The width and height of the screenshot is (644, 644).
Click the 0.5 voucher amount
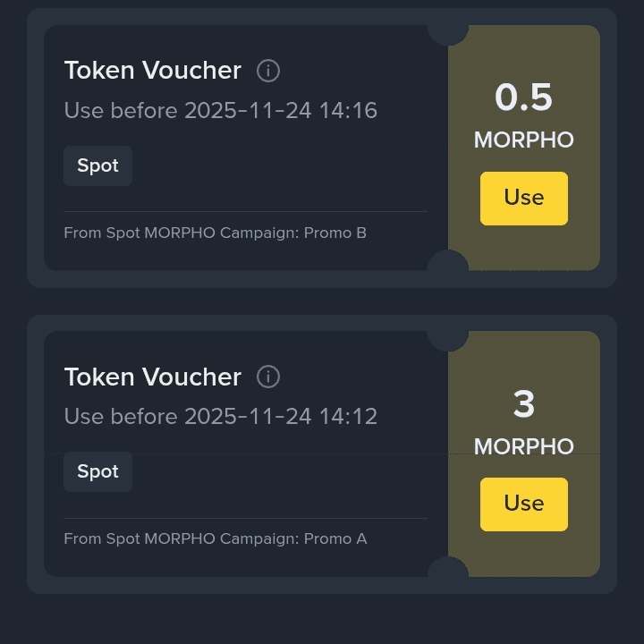click(x=523, y=97)
